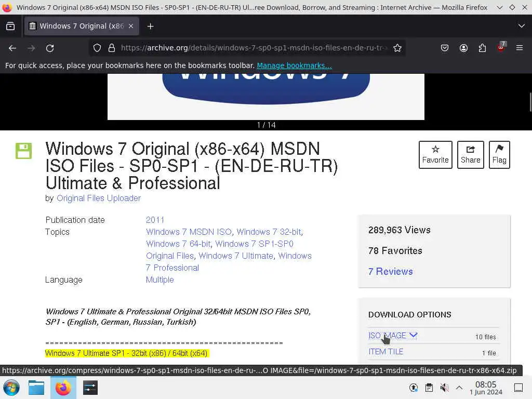The height and width of the screenshot is (399, 532).
Task: Open the Firefox View icon
Action: [10, 26]
